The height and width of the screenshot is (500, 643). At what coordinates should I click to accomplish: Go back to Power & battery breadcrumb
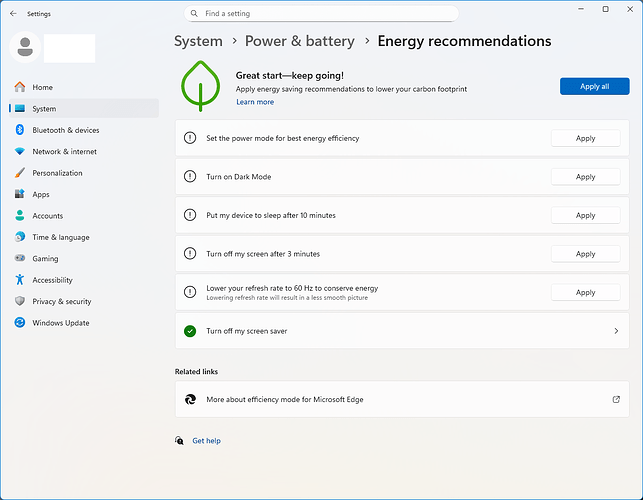(x=299, y=41)
